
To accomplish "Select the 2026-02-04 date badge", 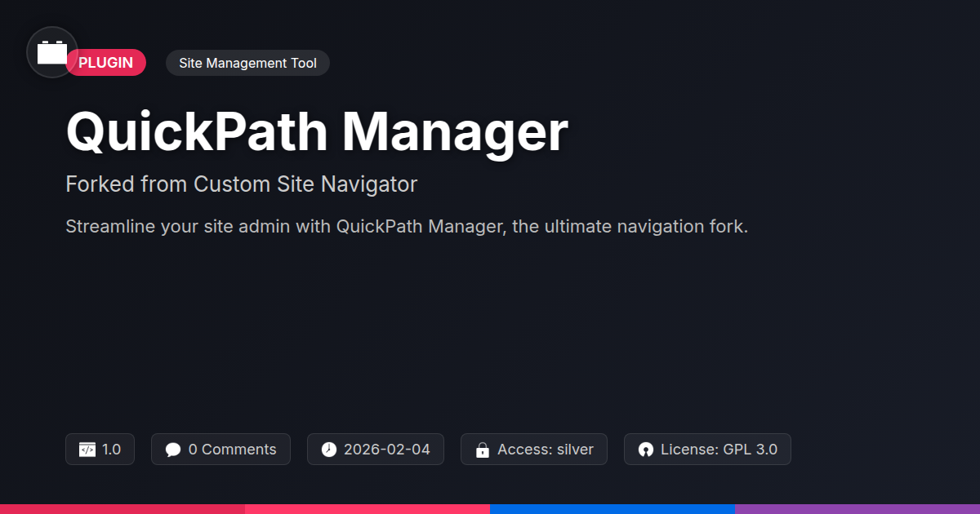I will [x=376, y=450].
